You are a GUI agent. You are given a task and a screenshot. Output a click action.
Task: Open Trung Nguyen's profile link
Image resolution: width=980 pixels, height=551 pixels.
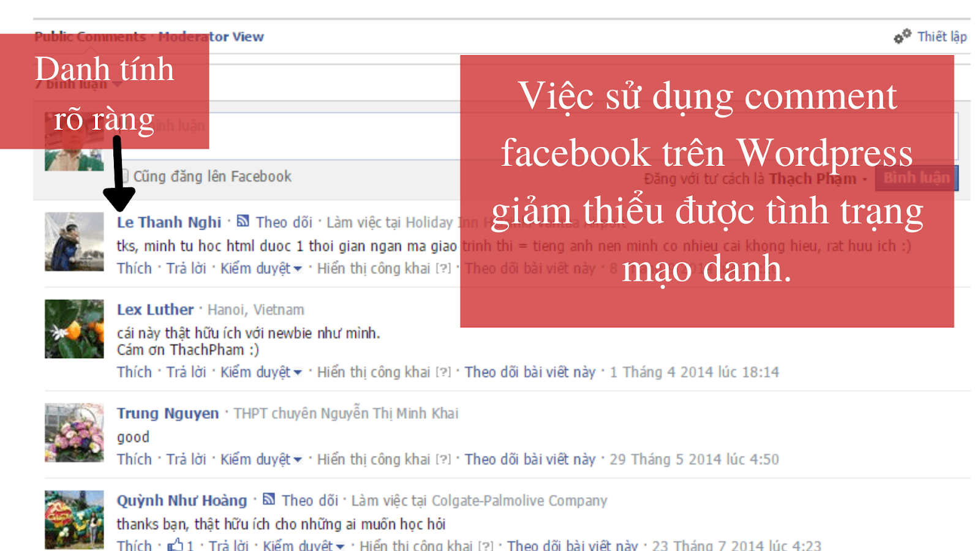click(168, 414)
